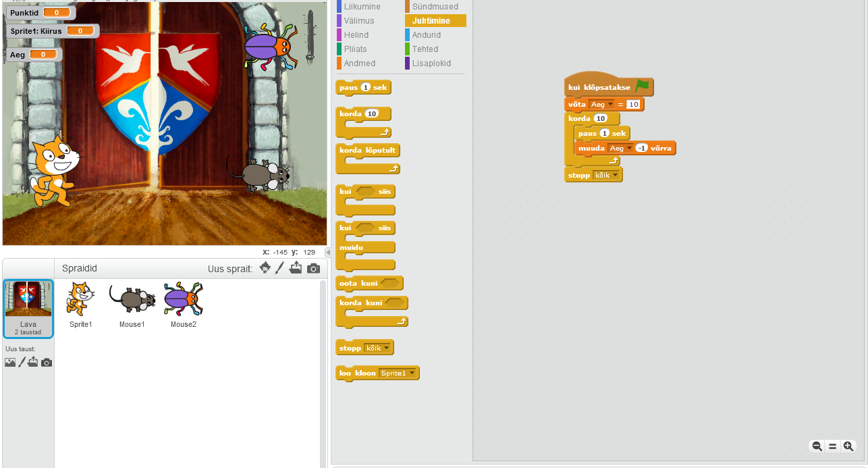The image size is (868, 468).
Task: Click the paint new sprite brush icon
Action: 279,268
